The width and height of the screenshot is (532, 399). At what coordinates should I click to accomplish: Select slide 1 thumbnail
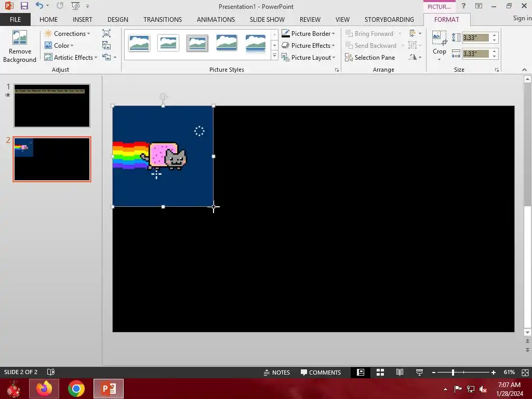tap(52, 106)
